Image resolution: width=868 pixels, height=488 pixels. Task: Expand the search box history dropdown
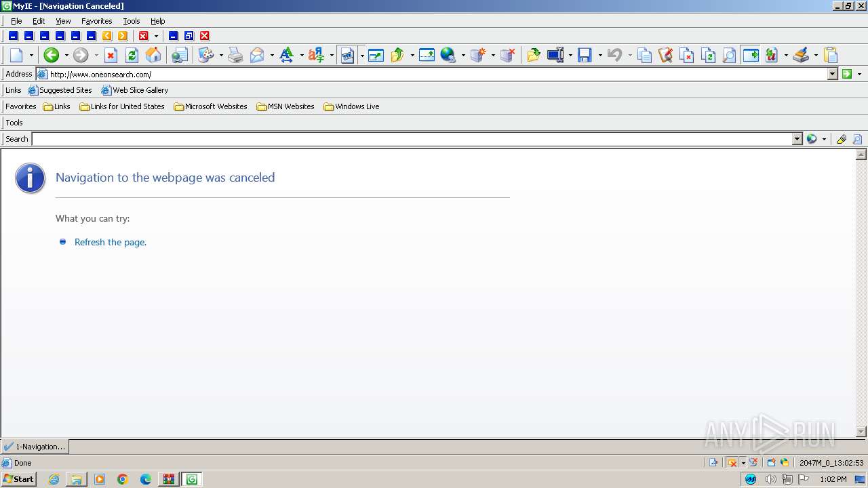(x=797, y=139)
